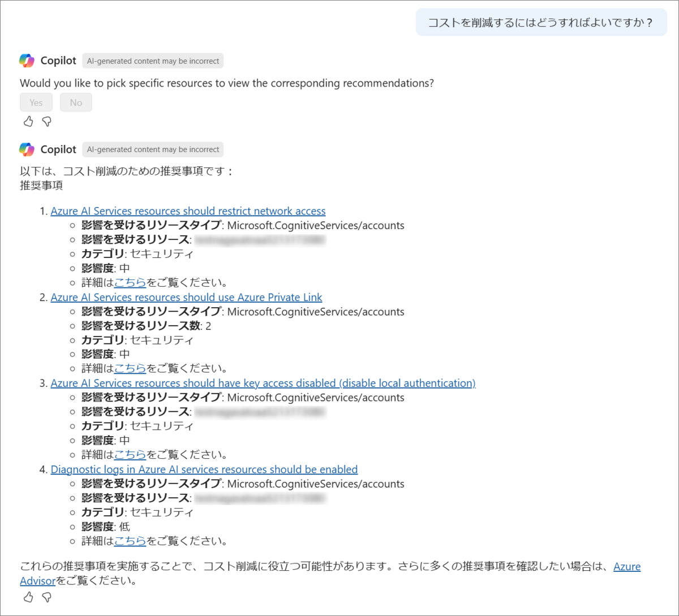Screen dimensions: 679x616
Task: Open 'should use Azure Private Link' recommendation
Action: coord(186,297)
